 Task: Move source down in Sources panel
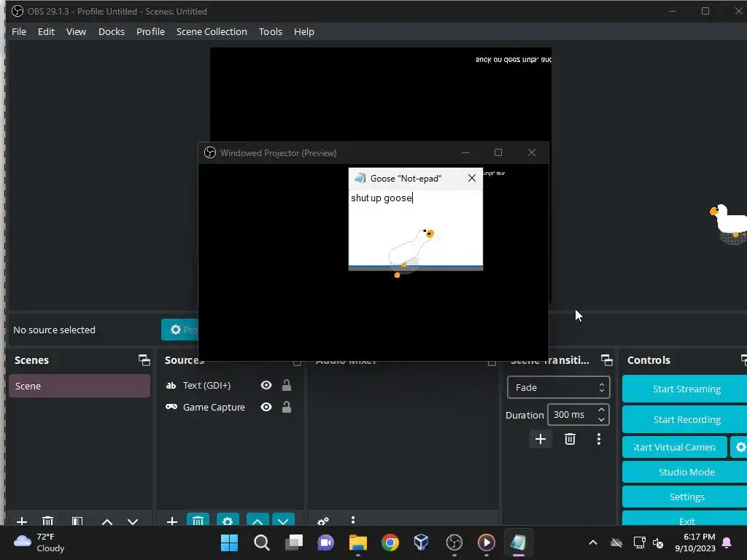pyautogui.click(x=284, y=519)
